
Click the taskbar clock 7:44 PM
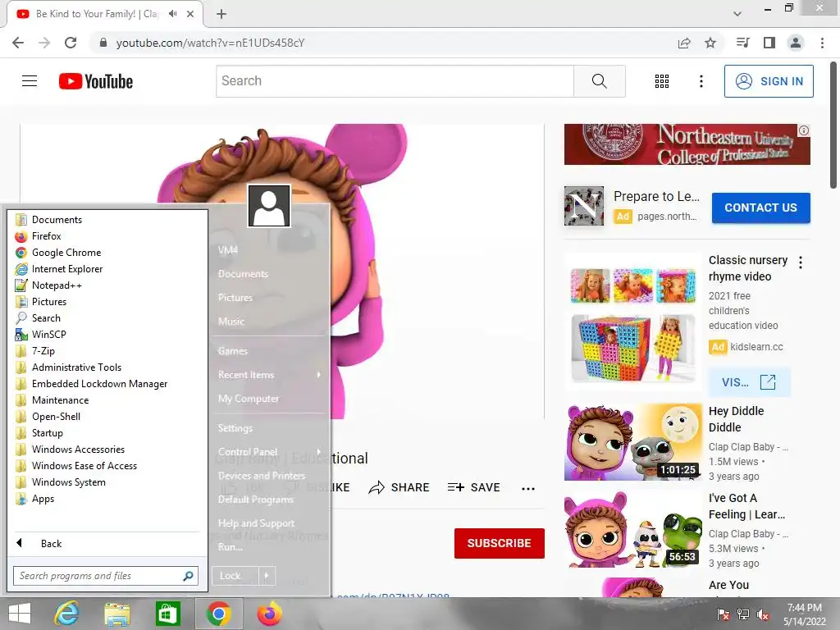(x=804, y=608)
